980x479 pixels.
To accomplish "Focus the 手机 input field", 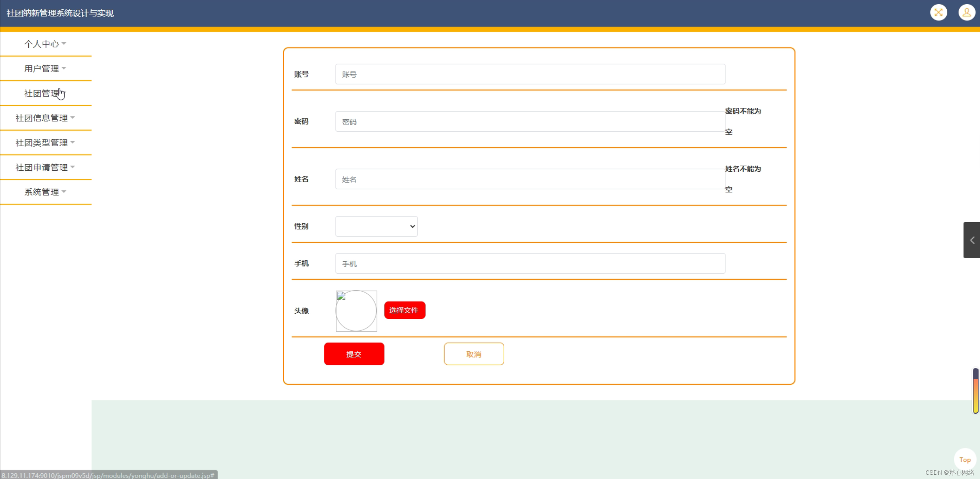I will 530,263.
